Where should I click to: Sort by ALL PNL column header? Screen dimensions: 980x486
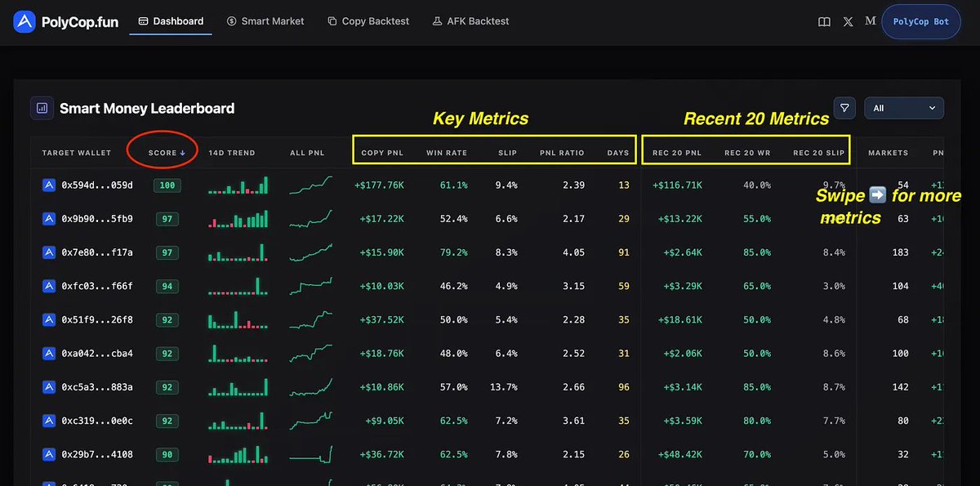(x=309, y=153)
